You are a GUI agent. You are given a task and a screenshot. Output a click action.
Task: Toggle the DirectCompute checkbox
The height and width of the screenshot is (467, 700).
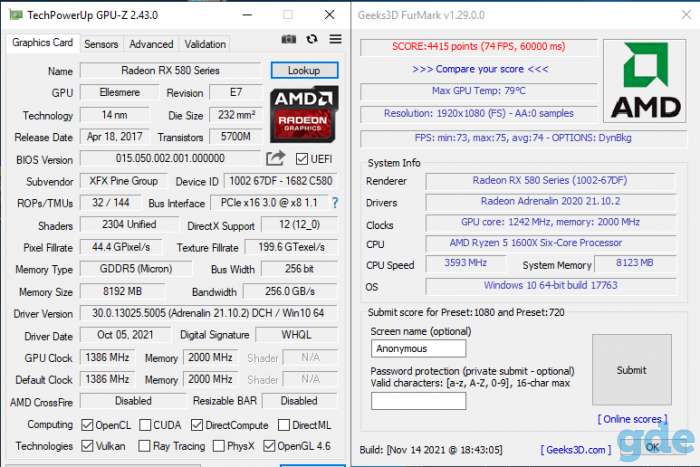(197, 425)
